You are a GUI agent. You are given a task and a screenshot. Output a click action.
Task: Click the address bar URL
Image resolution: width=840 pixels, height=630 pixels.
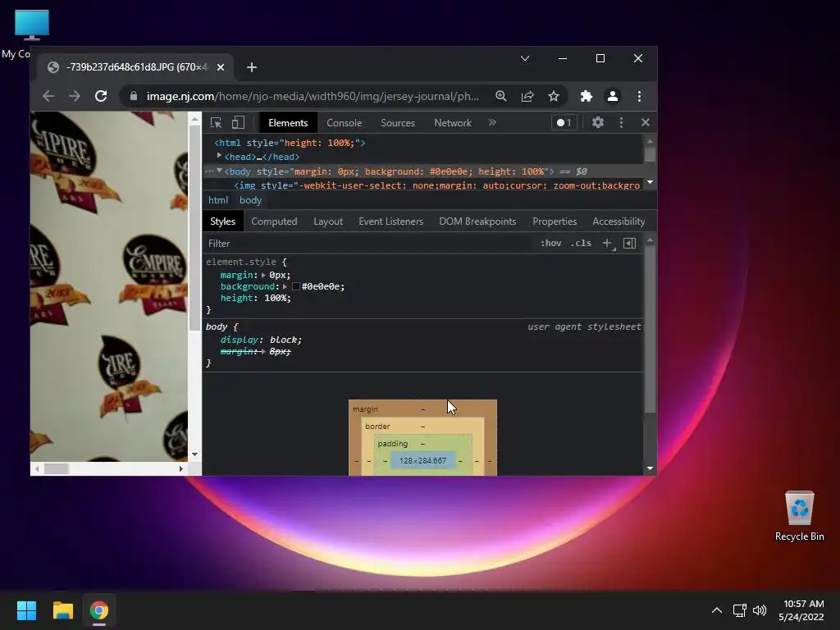coord(313,97)
